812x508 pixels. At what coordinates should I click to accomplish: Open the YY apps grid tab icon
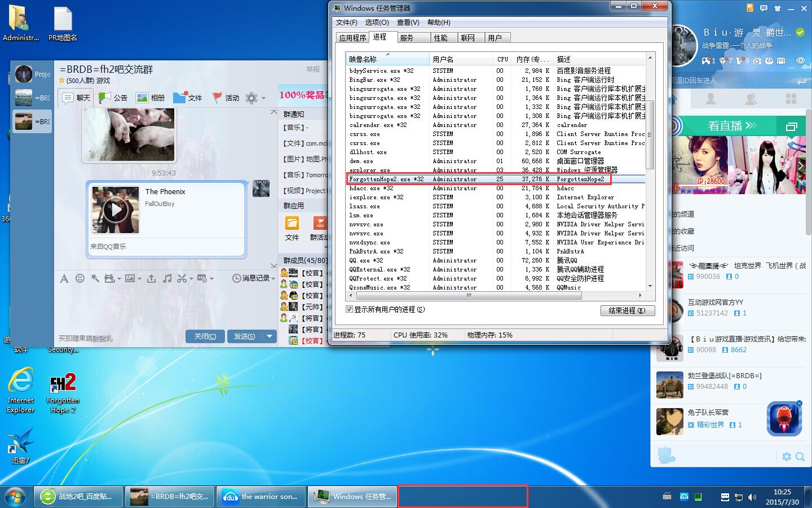coord(791,99)
